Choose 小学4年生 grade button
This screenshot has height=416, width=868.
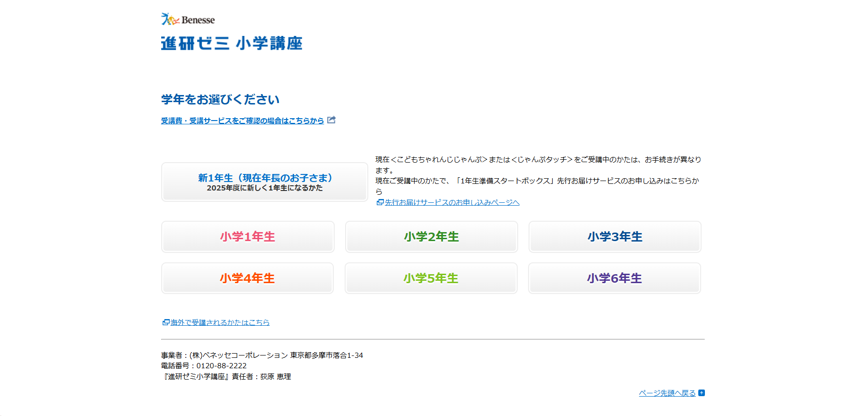(x=247, y=278)
